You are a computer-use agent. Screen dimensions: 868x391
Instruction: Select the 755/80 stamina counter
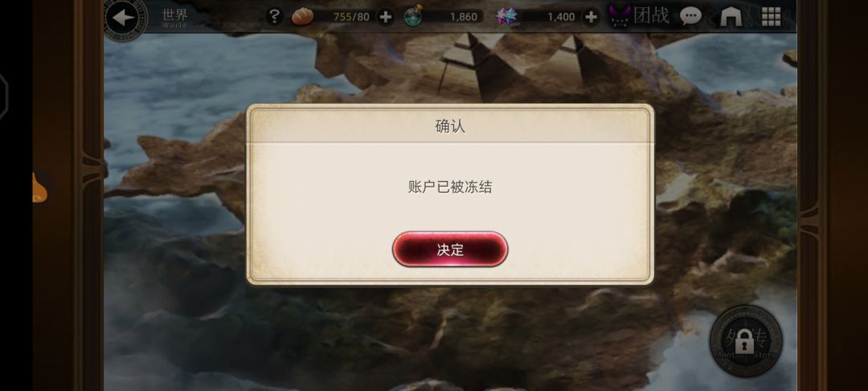tap(351, 17)
